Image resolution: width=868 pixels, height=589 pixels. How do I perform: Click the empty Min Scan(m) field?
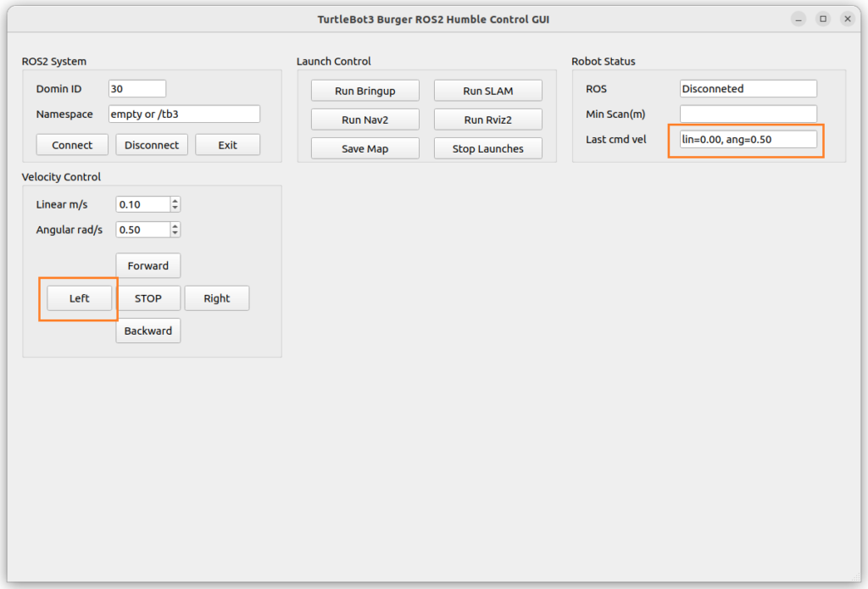point(748,114)
